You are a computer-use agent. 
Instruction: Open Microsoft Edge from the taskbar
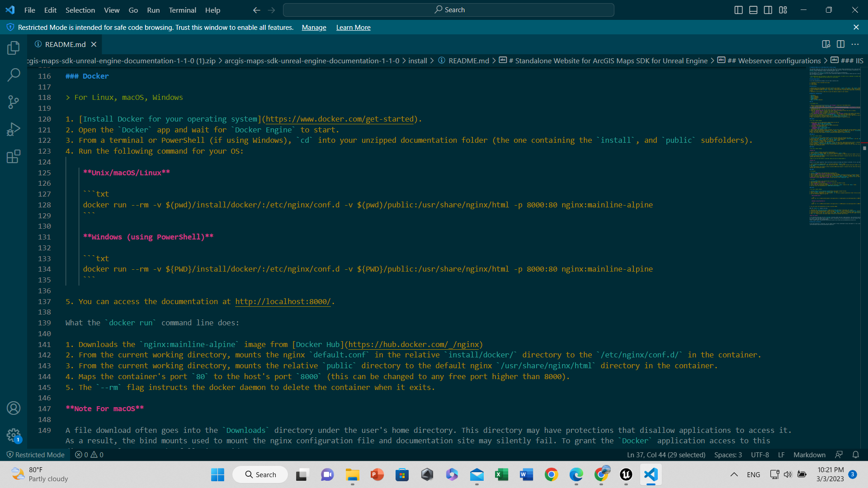576,474
